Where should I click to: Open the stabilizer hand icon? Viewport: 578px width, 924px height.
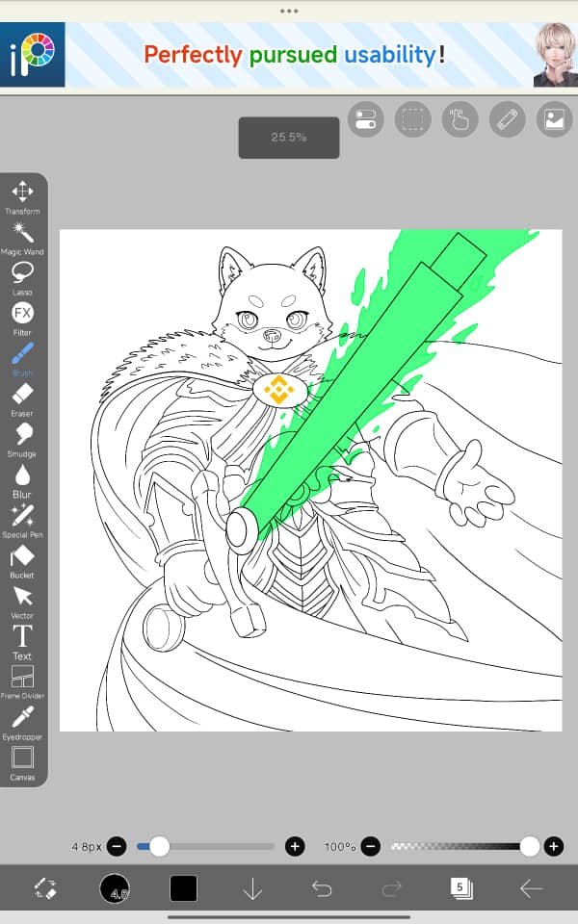(460, 119)
